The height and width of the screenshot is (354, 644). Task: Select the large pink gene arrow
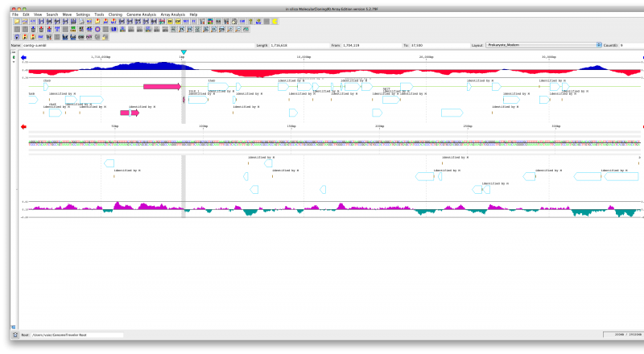(x=162, y=86)
